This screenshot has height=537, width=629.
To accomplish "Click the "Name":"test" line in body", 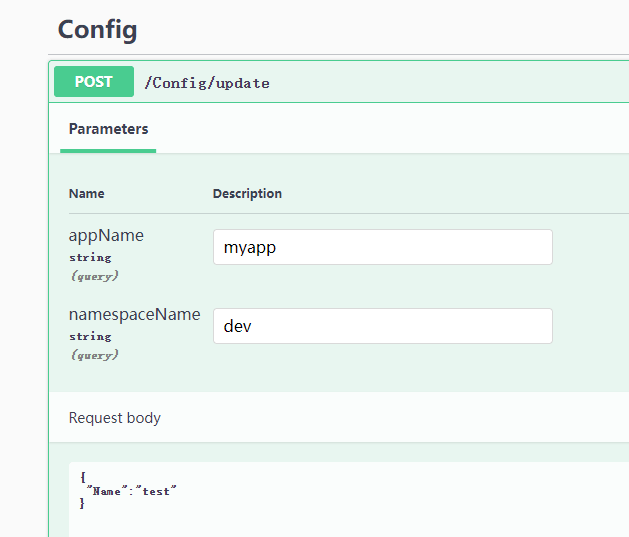I will click(132, 491).
